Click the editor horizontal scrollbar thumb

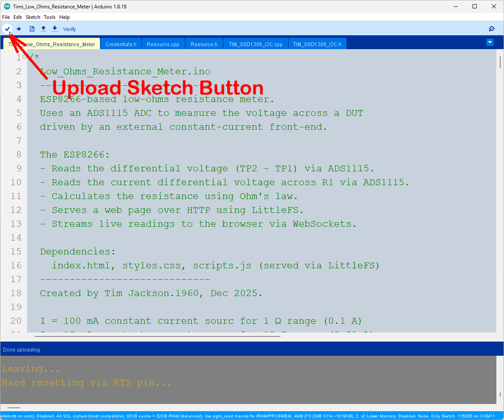pos(157,336)
